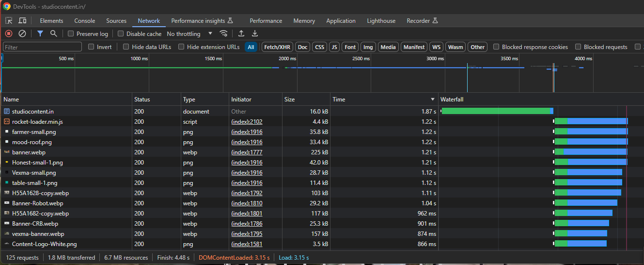This screenshot has width=644, height=265.
Task: Filter requests by WS
Action: [x=437, y=47]
